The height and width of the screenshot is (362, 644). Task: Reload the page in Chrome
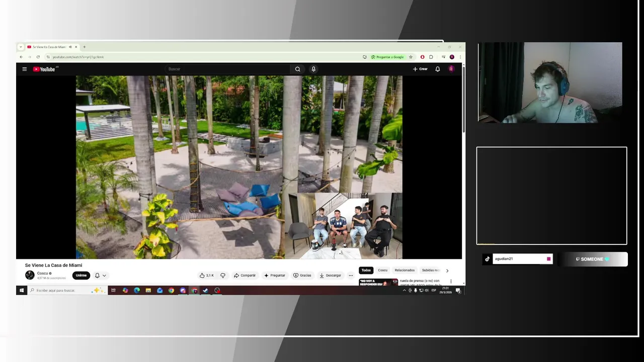coord(38,57)
